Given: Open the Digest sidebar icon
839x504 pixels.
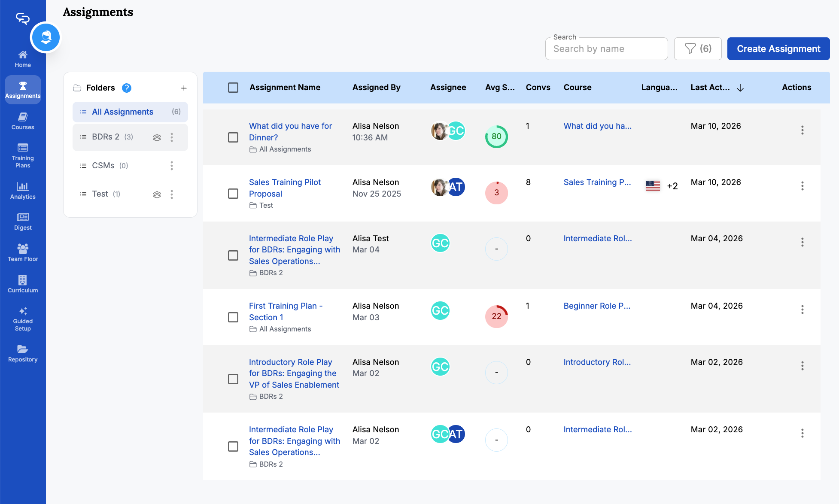Looking at the screenshot, I should click(23, 221).
